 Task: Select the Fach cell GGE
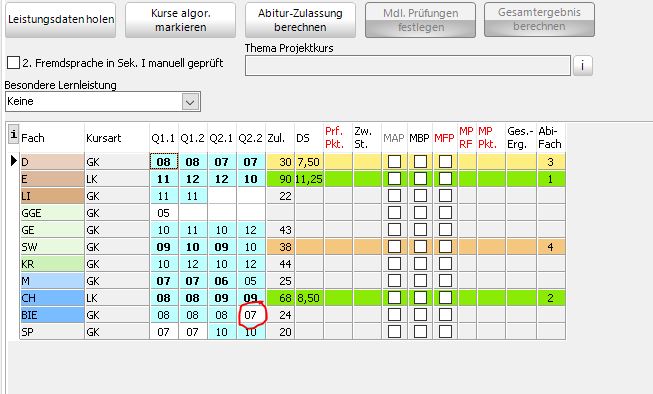click(52, 213)
